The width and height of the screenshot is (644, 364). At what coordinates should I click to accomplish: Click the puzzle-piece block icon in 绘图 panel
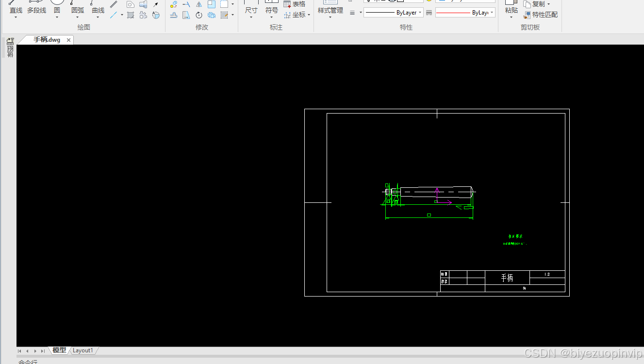[x=143, y=15]
